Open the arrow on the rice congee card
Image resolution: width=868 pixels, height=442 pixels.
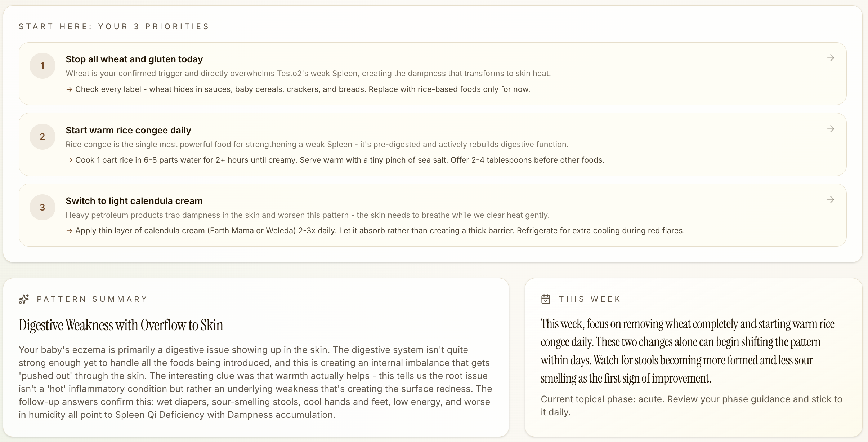[x=831, y=129]
